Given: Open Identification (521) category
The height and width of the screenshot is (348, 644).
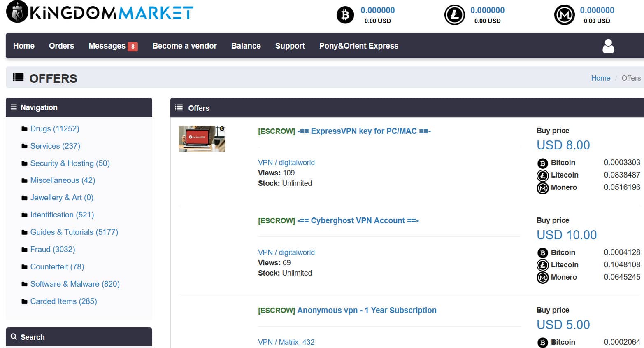Looking at the screenshot, I should coord(62,215).
